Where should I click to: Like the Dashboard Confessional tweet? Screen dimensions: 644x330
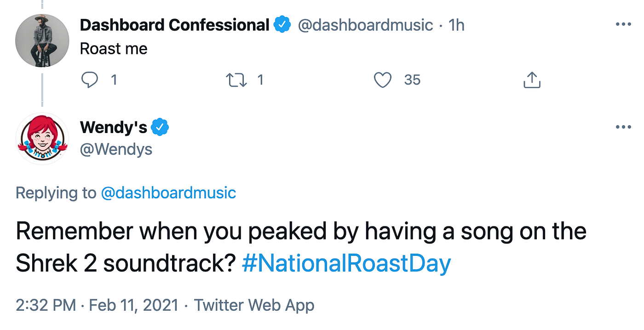click(x=382, y=80)
